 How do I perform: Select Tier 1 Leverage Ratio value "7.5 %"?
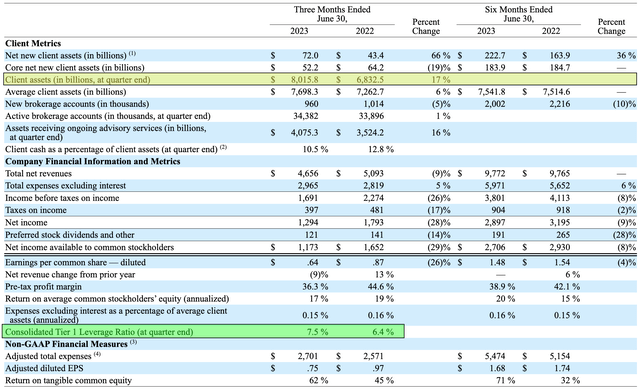(x=318, y=332)
